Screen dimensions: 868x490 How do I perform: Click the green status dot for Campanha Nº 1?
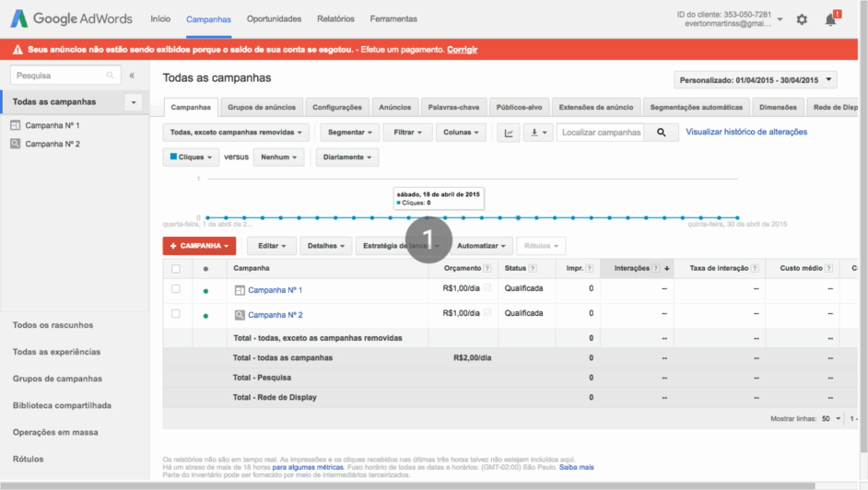205,291
